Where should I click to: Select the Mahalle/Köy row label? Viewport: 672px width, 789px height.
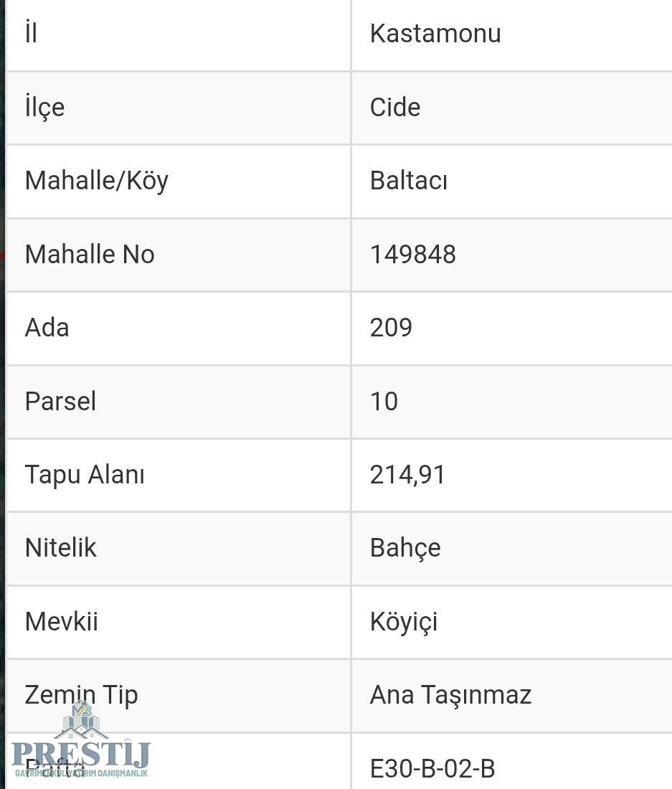[97, 181]
